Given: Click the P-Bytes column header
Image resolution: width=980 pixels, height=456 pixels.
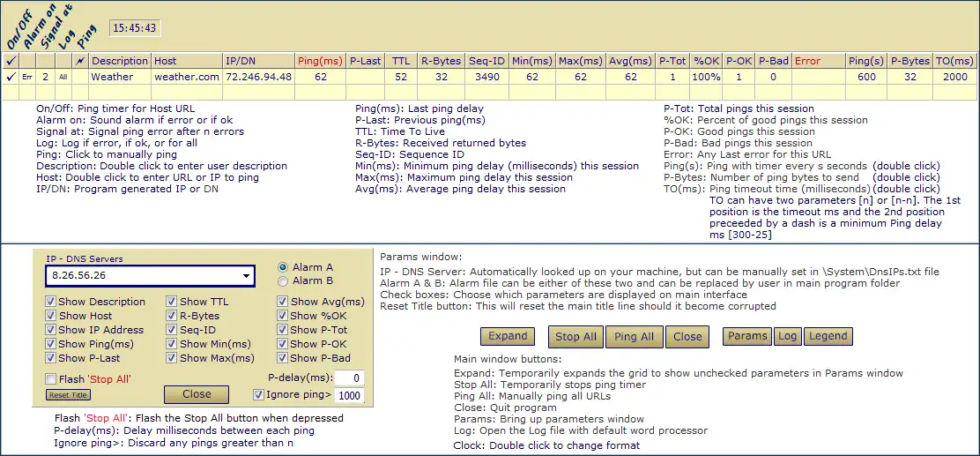Looking at the screenshot, I should pyautogui.click(x=909, y=62).
